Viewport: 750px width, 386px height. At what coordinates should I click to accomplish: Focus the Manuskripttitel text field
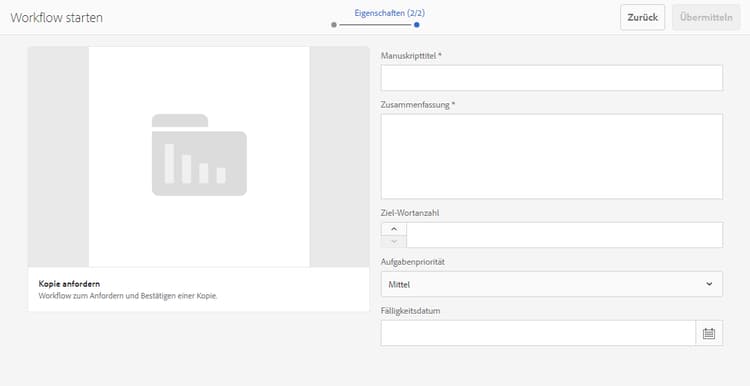551,78
